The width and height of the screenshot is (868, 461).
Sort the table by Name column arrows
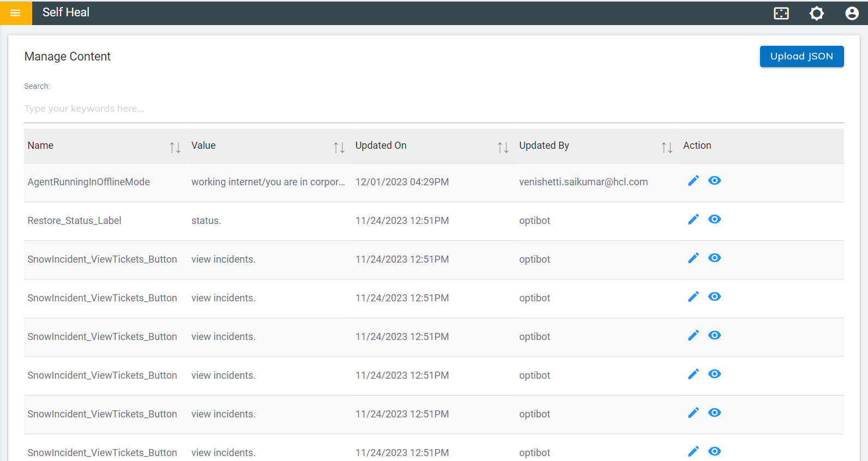coord(175,147)
